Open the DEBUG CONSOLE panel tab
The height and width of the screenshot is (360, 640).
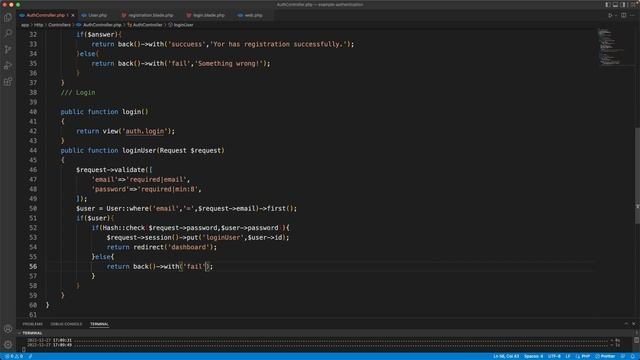(x=66, y=324)
